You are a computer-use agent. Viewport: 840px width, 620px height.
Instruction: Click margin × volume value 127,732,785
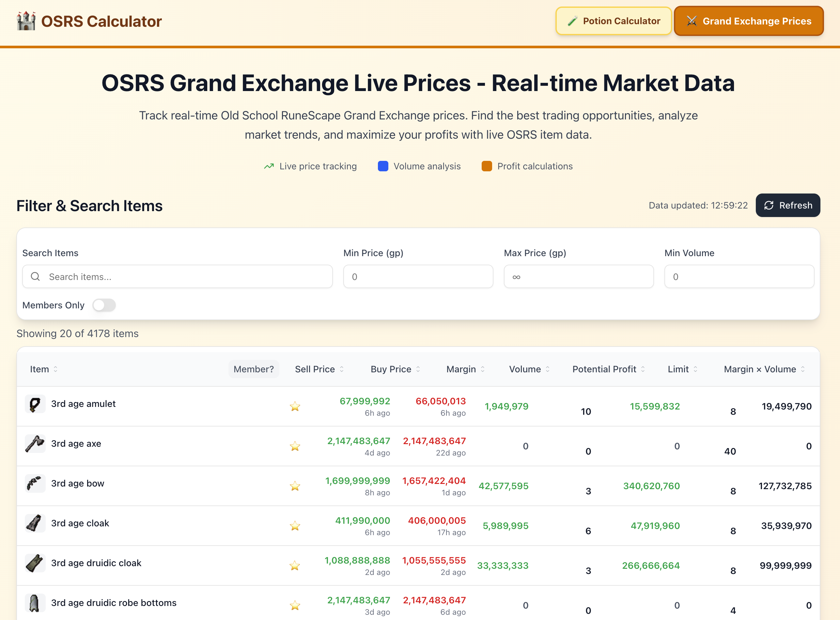(x=785, y=486)
